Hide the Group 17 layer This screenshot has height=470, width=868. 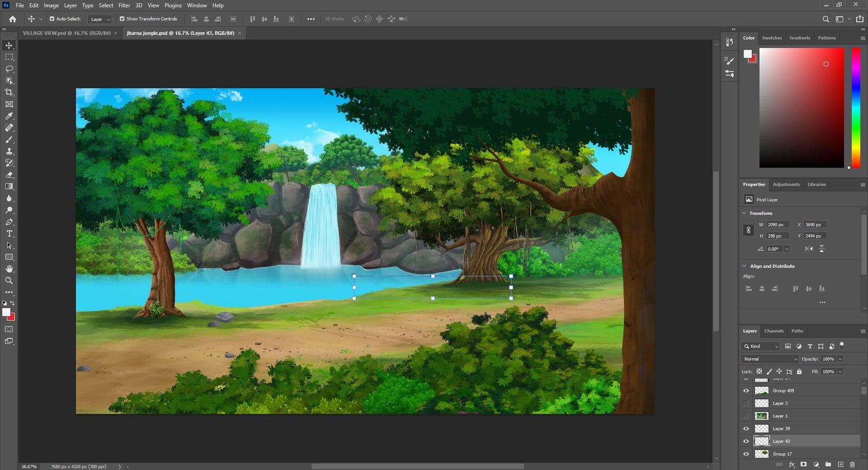[x=746, y=454]
